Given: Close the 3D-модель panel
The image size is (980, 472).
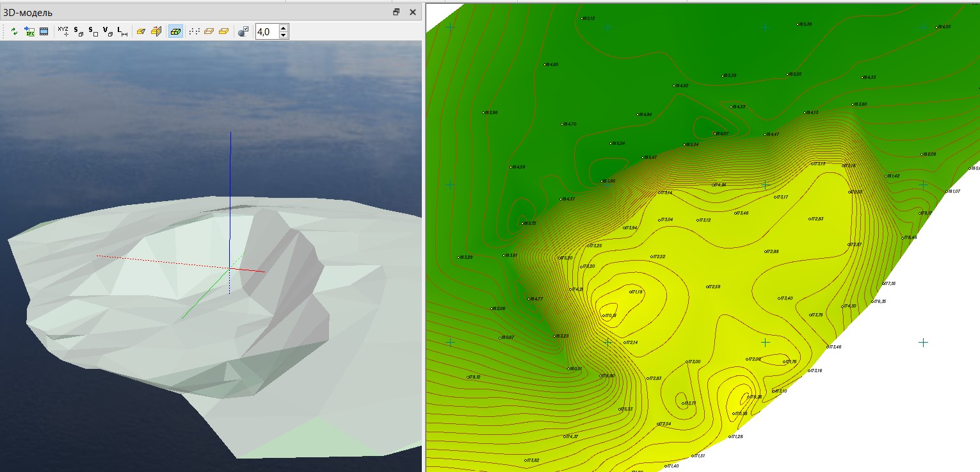Looking at the screenshot, I should [x=412, y=12].
